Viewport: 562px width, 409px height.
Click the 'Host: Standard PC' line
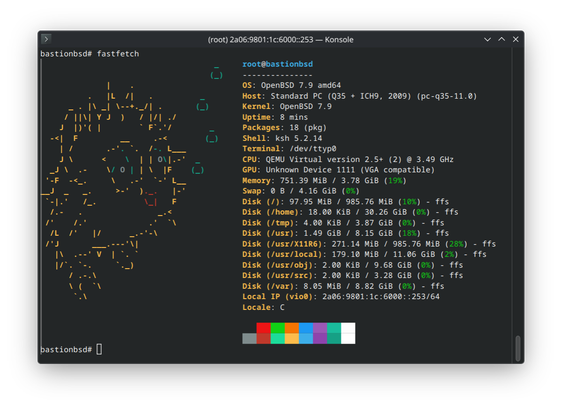coord(359,96)
